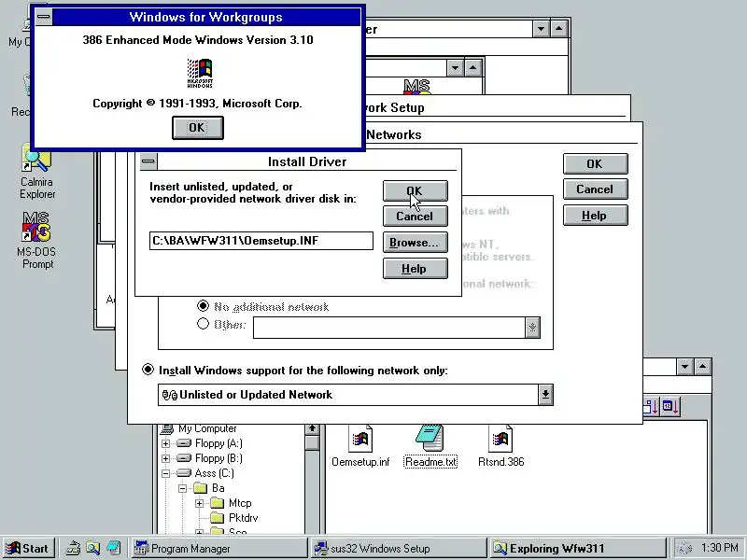Image resolution: width=747 pixels, height=560 pixels.
Task: Click OK in the About dialog
Action: 198,128
